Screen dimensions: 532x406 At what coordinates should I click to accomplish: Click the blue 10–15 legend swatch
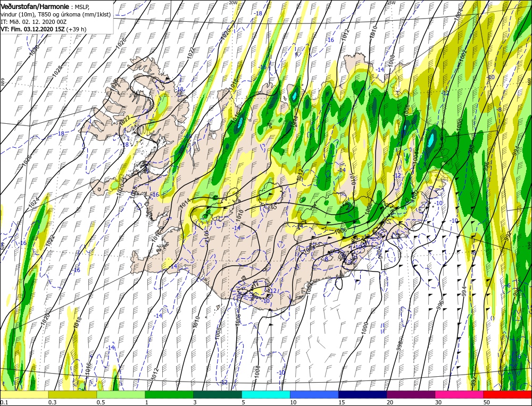coord(314,395)
